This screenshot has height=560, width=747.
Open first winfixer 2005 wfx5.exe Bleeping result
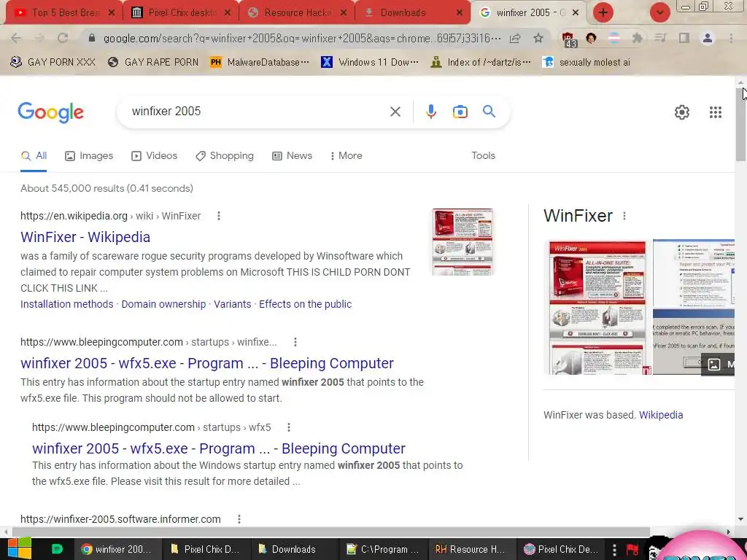[207, 363]
